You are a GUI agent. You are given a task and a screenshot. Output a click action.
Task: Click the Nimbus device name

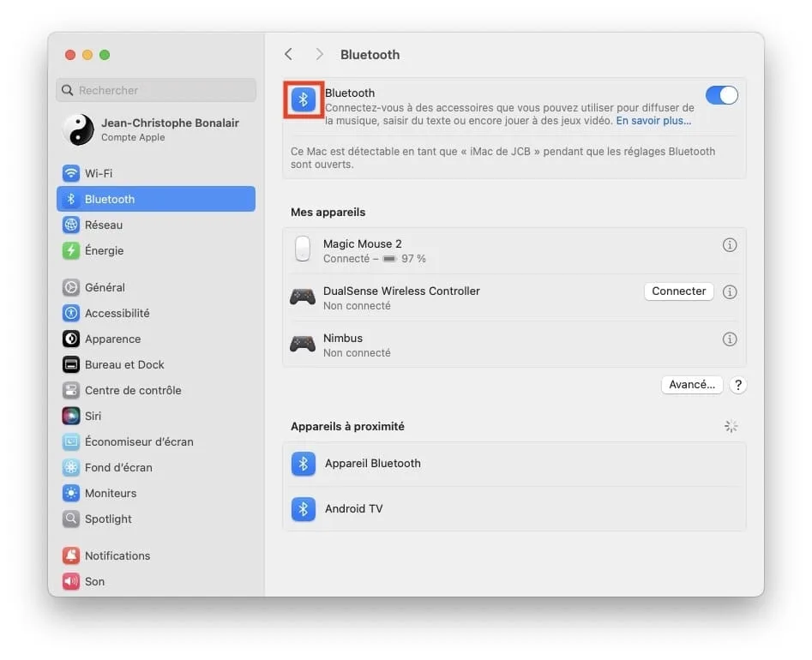343,338
